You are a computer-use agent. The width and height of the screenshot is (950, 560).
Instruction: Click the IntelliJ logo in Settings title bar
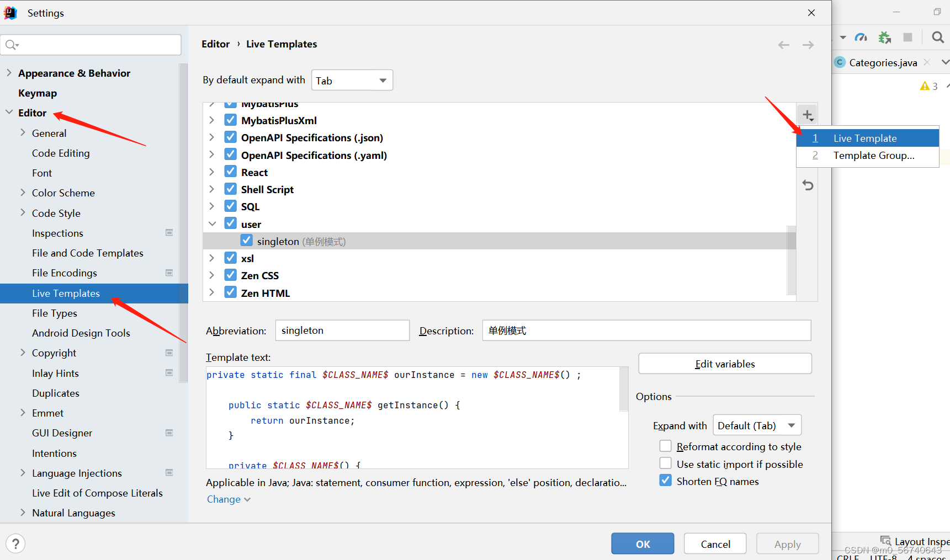(10, 13)
